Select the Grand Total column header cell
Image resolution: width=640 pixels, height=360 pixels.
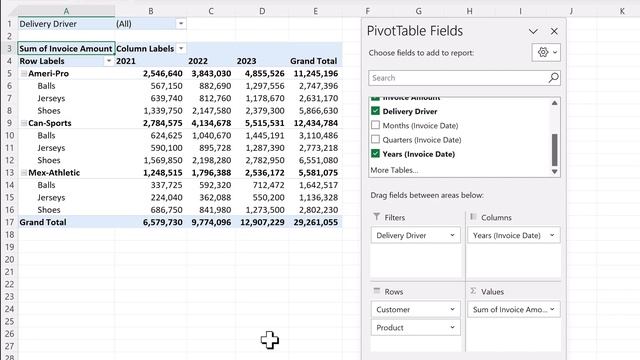(316, 61)
